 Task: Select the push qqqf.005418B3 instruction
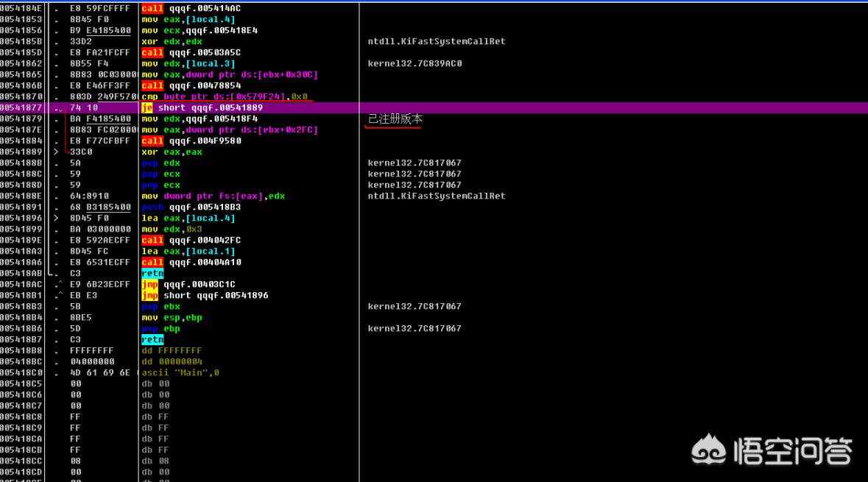191,208
